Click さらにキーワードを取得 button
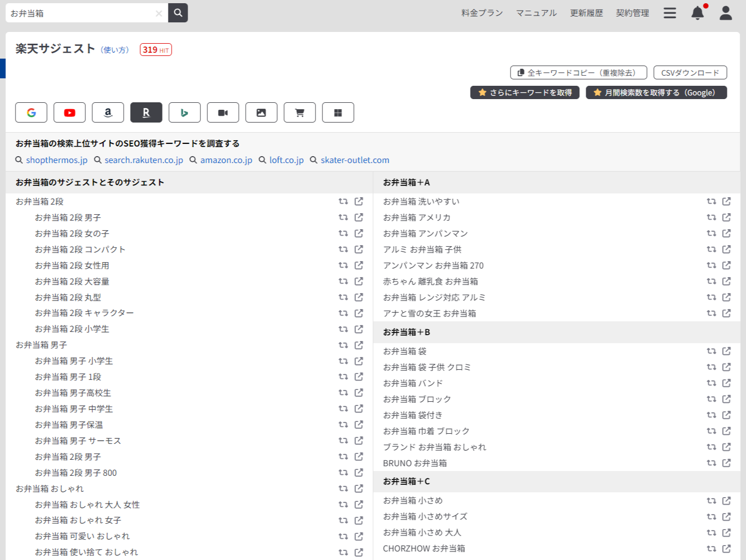This screenshot has height=560, width=746. 525,93
